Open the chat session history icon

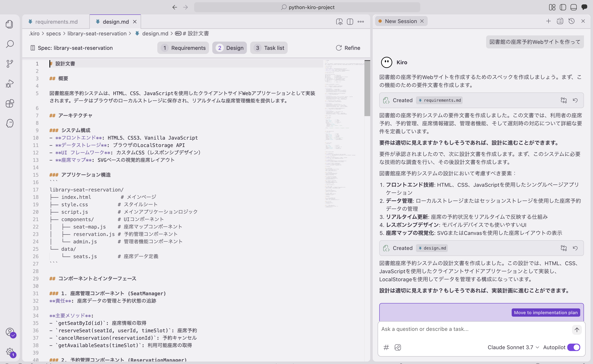click(x=572, y=21)
